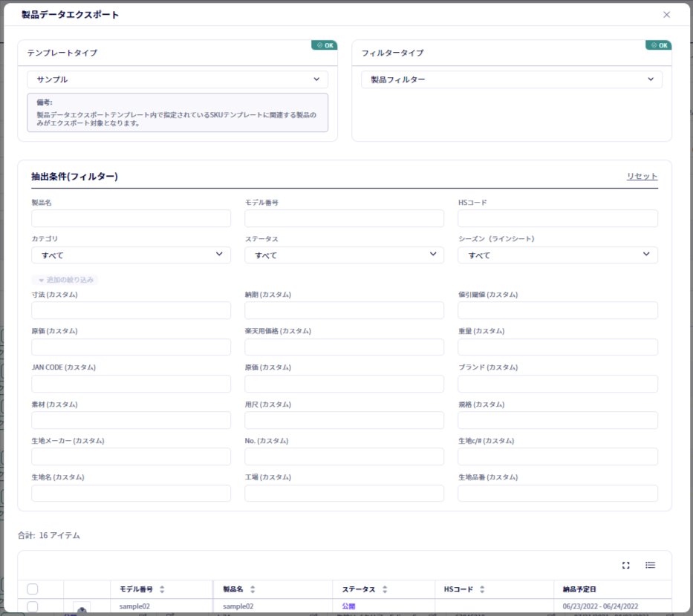Expand the シーズン (ラインシート) dropdown
The image size is (693, 616).
pyautogui.click(x=558, y=255)
